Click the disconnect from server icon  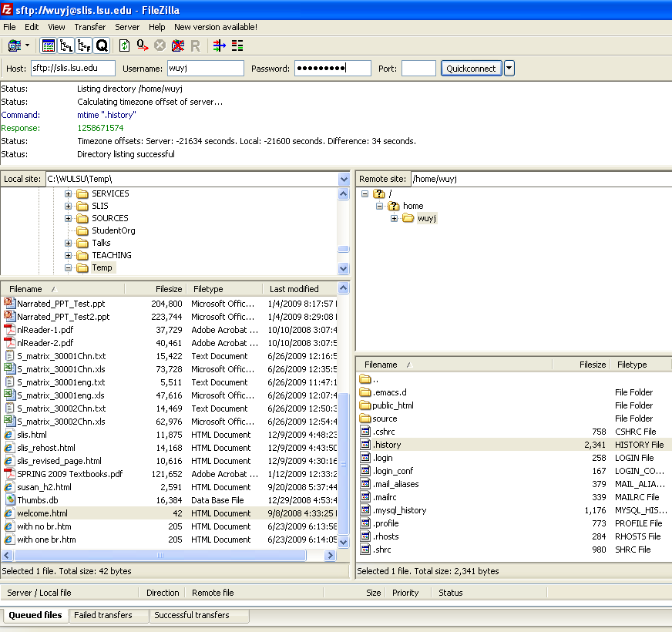click(177, 45)
